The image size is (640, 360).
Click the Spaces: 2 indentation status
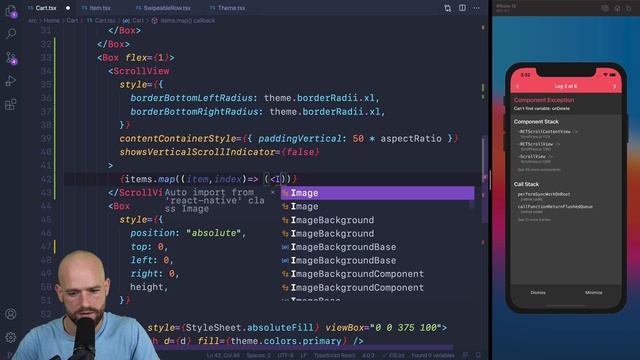click(x=258, y=356)
